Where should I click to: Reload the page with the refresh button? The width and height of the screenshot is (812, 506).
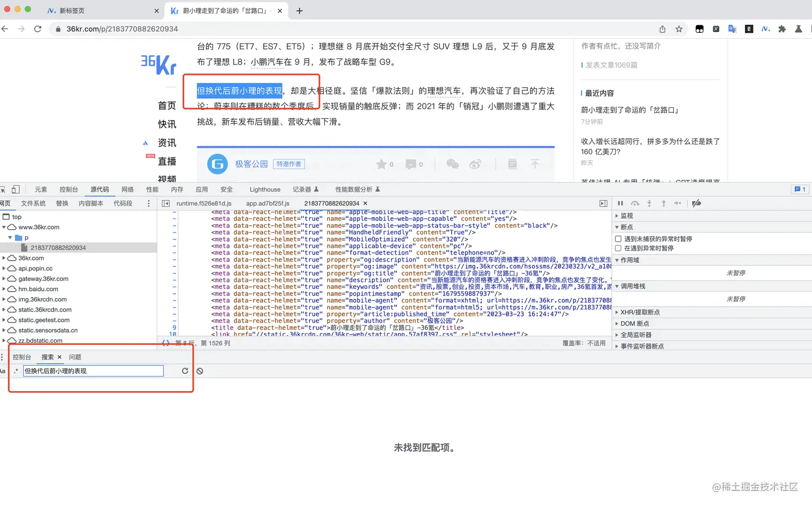[x=38, y=29]
